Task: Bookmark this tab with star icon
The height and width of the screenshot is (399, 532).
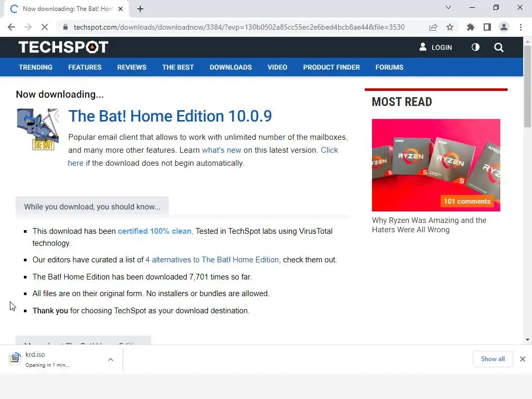Action: (x=450, y=27)
